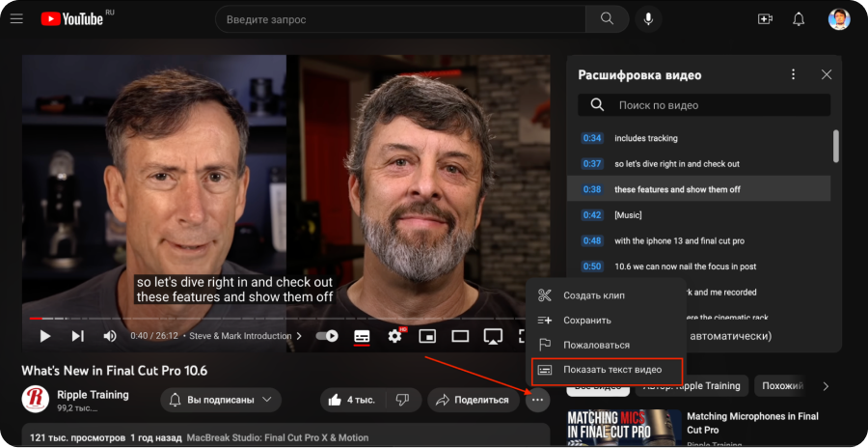Jump to 0:42 [Music] line

pos(698,214)
